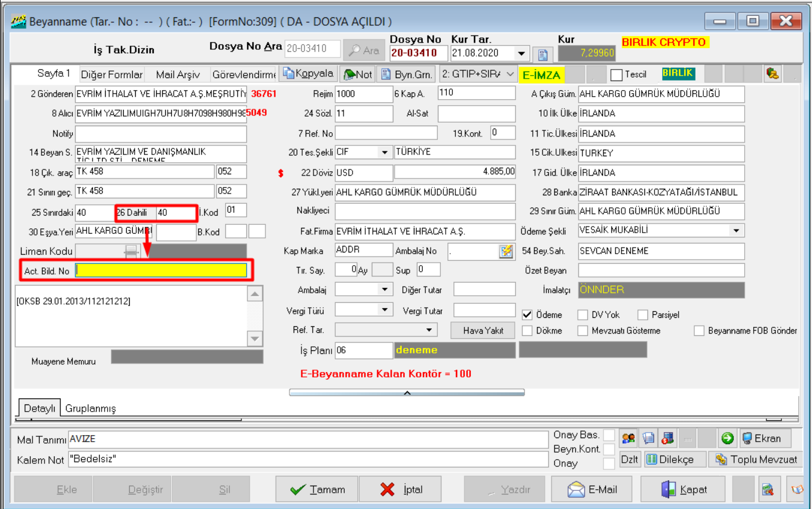Viewport: 812px width, 509px height.
Task: Open the Ref. Tar. date dropdown
Action: pos(429,330)
